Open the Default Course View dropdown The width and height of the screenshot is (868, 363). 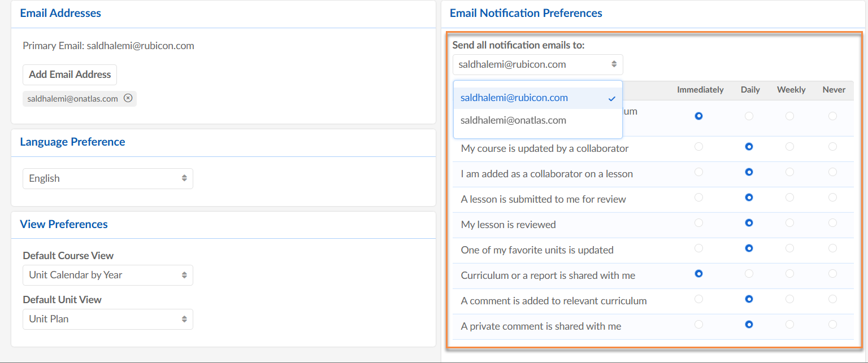coord(108,275)
